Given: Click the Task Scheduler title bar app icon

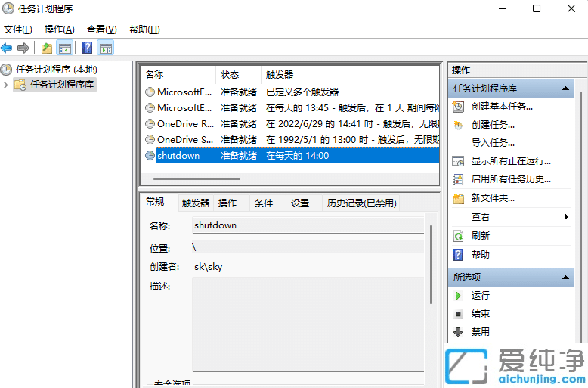Looking at the screenshot, I should (8, 8).
